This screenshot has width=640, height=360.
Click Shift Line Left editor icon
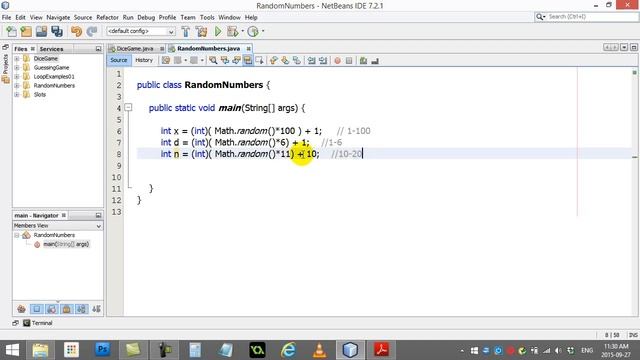pos(311,60)
